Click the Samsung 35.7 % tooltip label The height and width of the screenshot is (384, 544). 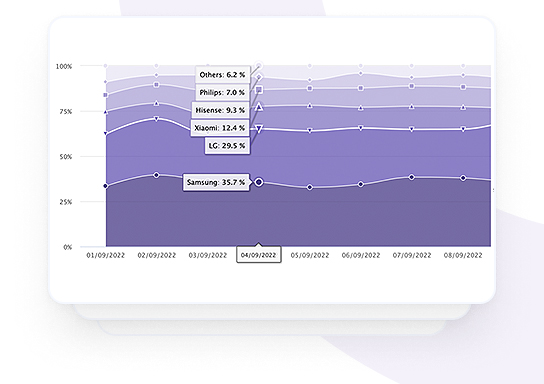216,182
